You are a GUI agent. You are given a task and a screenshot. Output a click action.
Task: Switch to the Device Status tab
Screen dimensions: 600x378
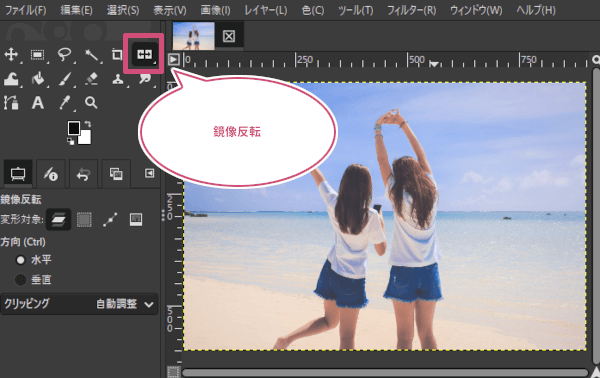pos(51,174)
